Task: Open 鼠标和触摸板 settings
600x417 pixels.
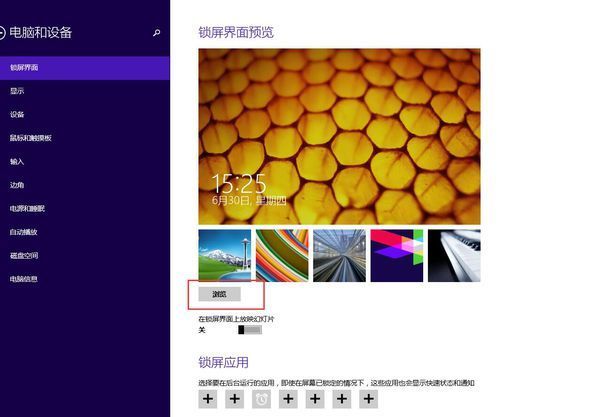Action: click(x=85, y=138)
